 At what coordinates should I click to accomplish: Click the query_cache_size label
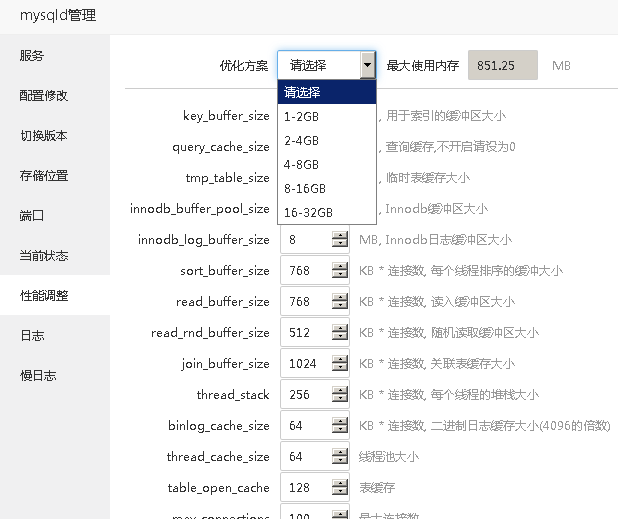221,147
